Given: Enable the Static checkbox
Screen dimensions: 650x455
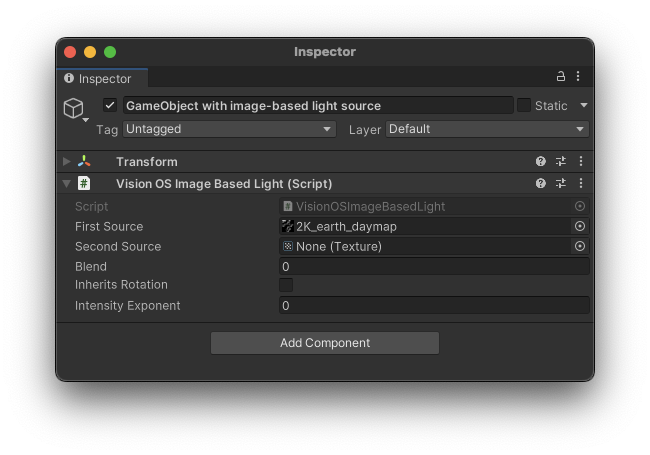Looking at the screenshot, I should coord(524,105).
